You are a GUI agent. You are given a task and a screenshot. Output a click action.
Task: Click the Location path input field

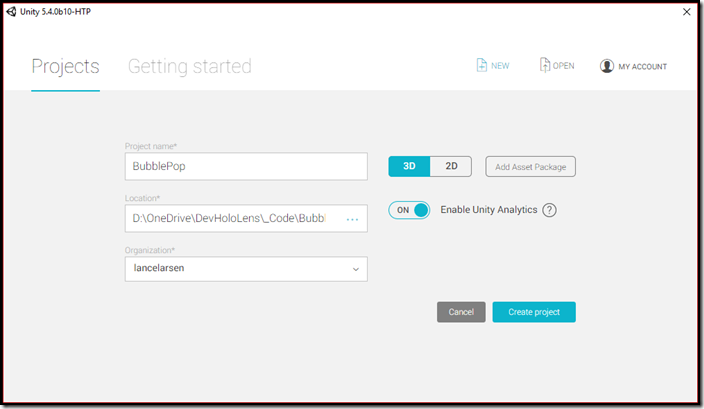tap(246, 219)
